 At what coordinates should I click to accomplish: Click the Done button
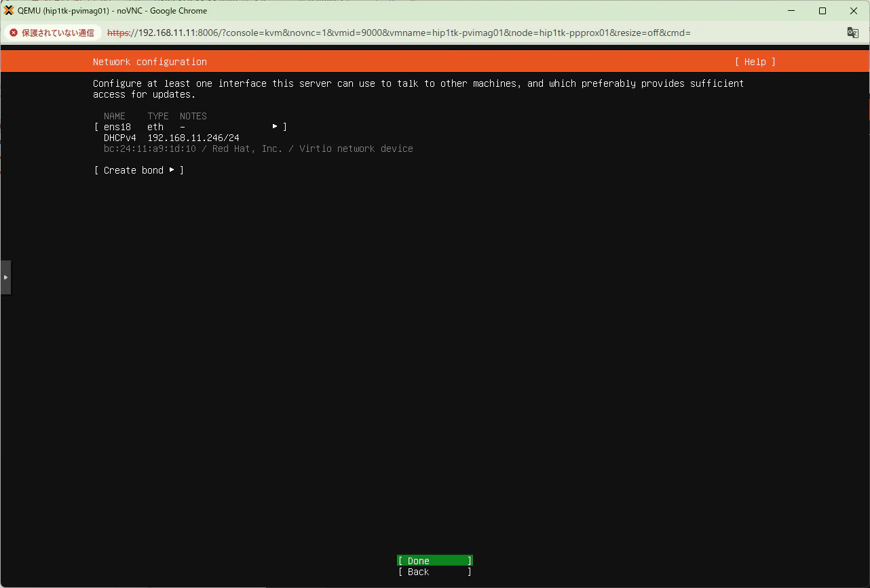pyautogui.click(x=435, y=561)
